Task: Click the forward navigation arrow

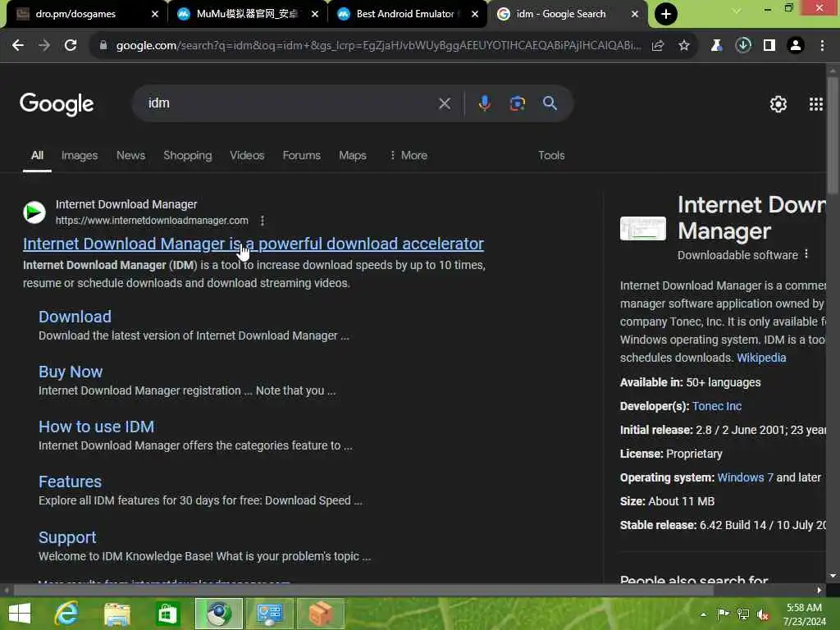Action: tap(44, 46)
